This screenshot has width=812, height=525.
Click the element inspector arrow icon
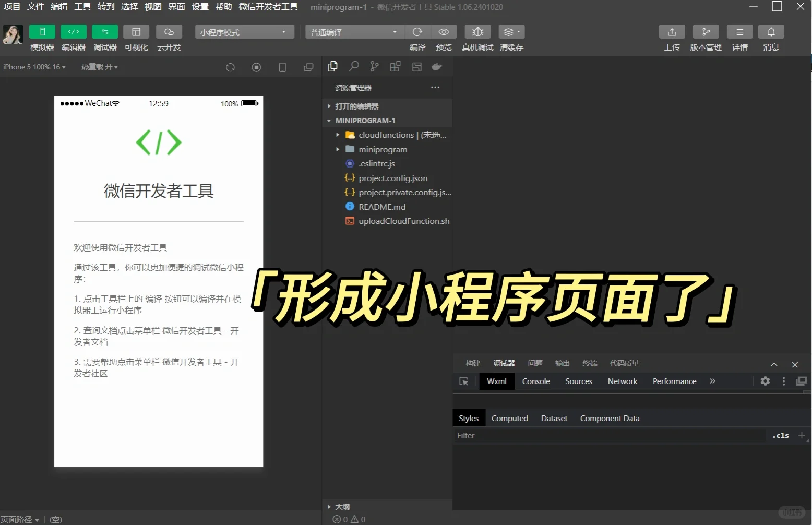[x=463, y=381]
